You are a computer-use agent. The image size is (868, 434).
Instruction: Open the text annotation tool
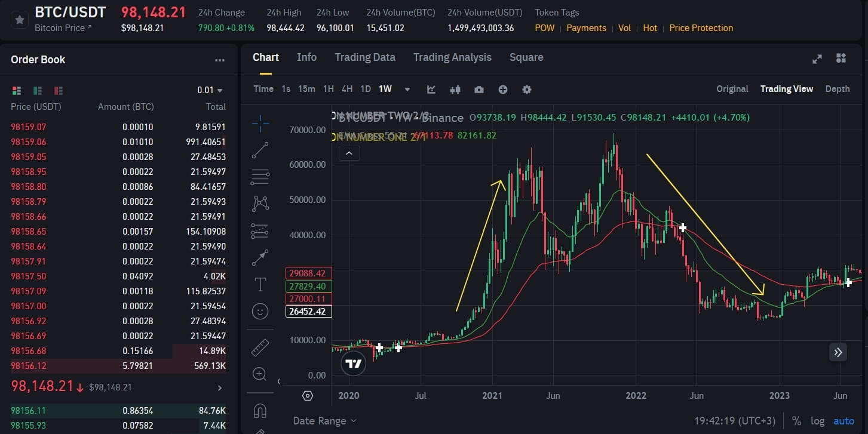tap(260, 285)
